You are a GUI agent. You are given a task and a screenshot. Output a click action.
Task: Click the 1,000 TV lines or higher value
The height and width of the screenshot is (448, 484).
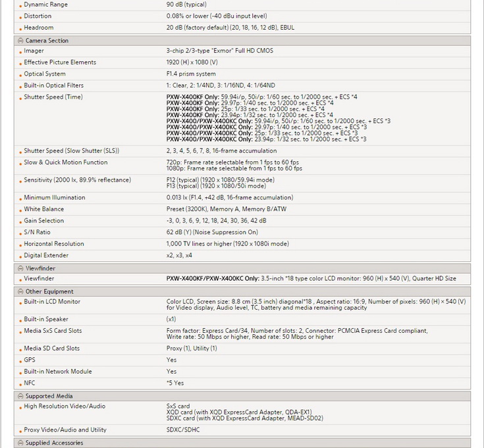point(228,244)
